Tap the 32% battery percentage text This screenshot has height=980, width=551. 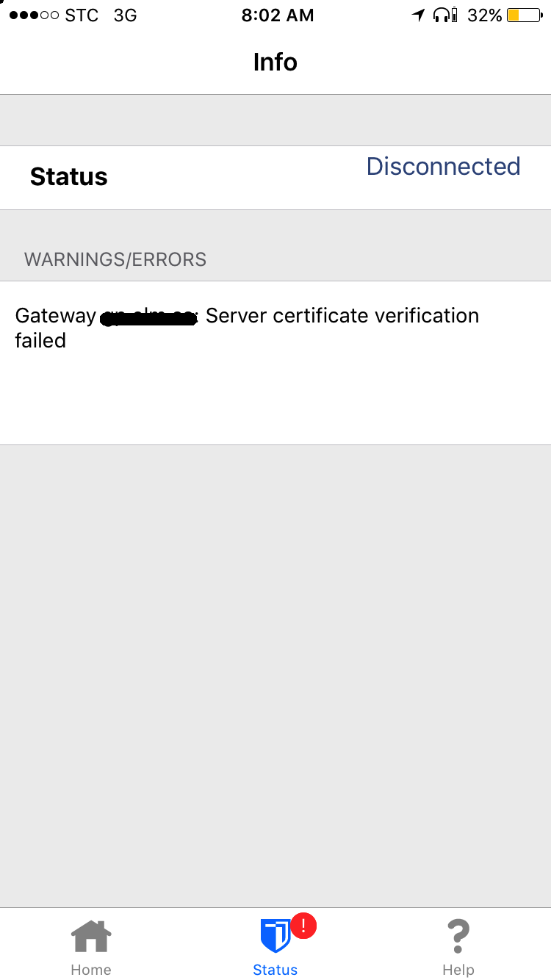(485, 15)
